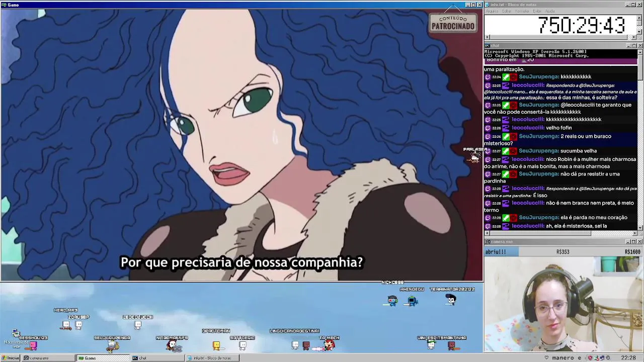
Task: Click the webcam video in camera.exe
Action: click(x=562, y=304)
